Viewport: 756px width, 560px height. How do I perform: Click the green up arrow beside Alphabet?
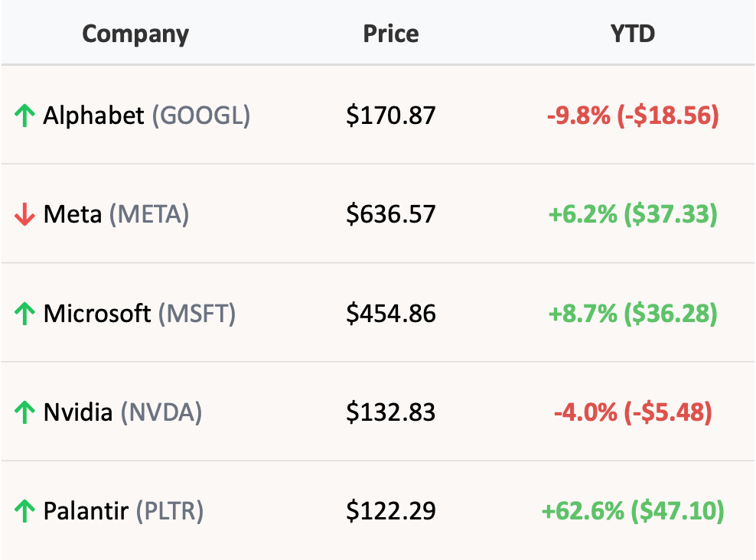pyautogui.click(x=24, y=116)
